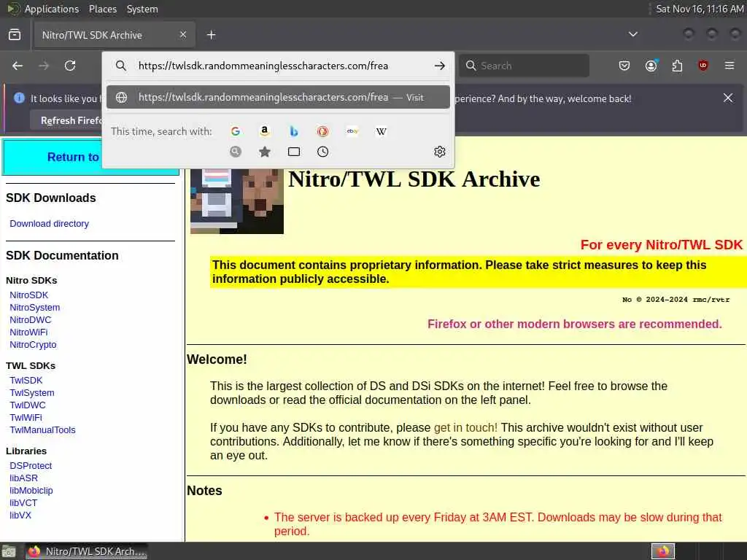Click the Nitro/TWL SDK Archive heading
The height and width of the screenshot is (560, 747).
(x=414, y=179)
